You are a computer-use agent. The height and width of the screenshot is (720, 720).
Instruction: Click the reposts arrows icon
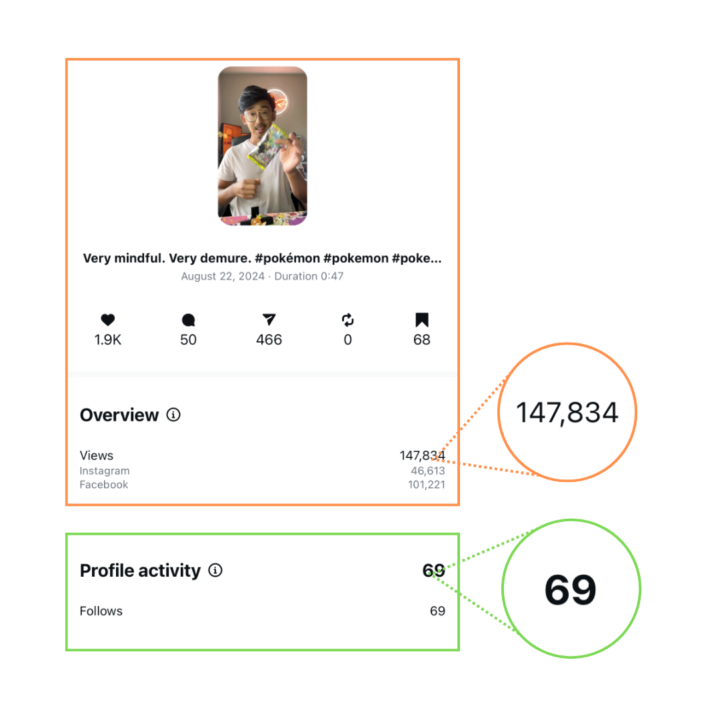coord(348,320)
